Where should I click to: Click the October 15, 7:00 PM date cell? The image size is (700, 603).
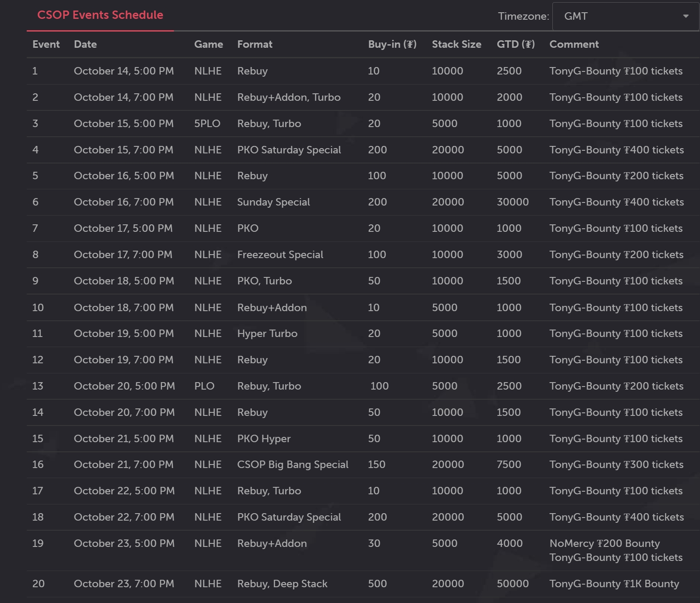click(x=124, y=150)
